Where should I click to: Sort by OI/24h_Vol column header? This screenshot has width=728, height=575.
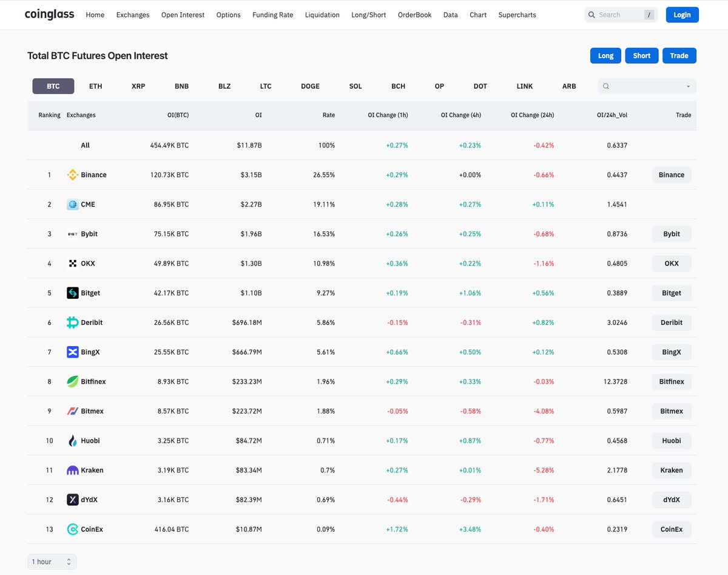point(612,115)
